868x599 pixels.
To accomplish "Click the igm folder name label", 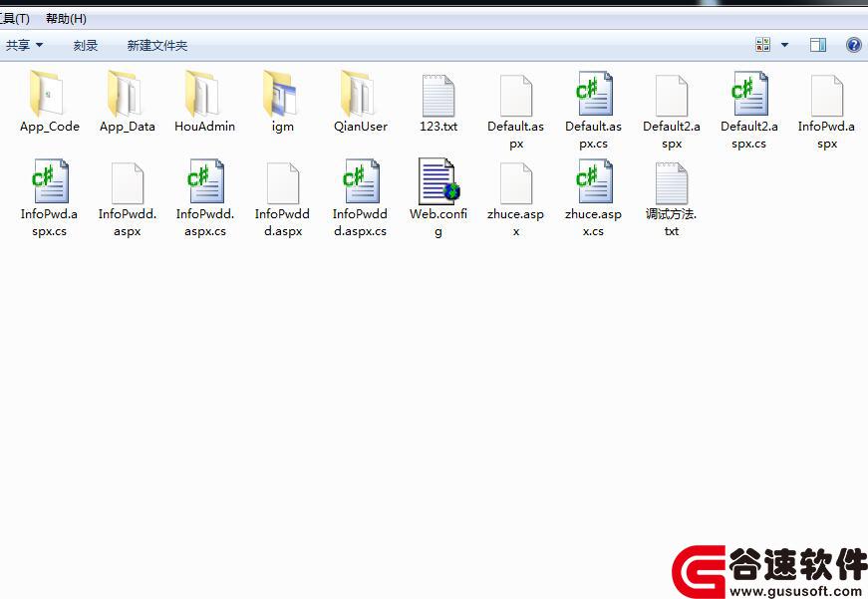I will coord(282,127).
